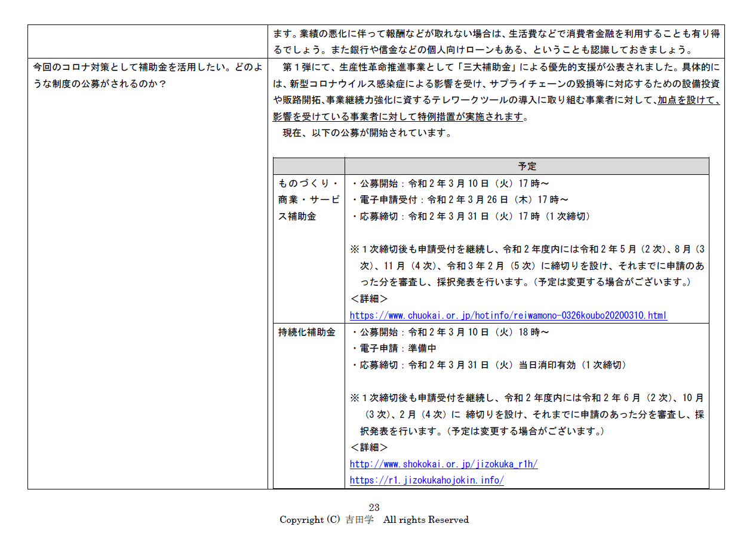Click 公募開始 3月10日 18時 line

(x=449, y=332)
